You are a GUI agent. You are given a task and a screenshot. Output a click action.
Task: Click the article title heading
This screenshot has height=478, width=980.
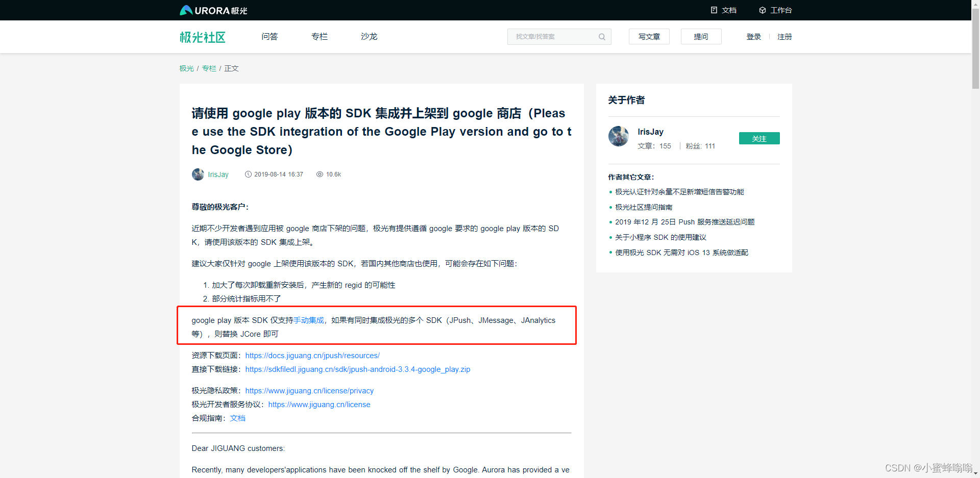pos(381,132)
